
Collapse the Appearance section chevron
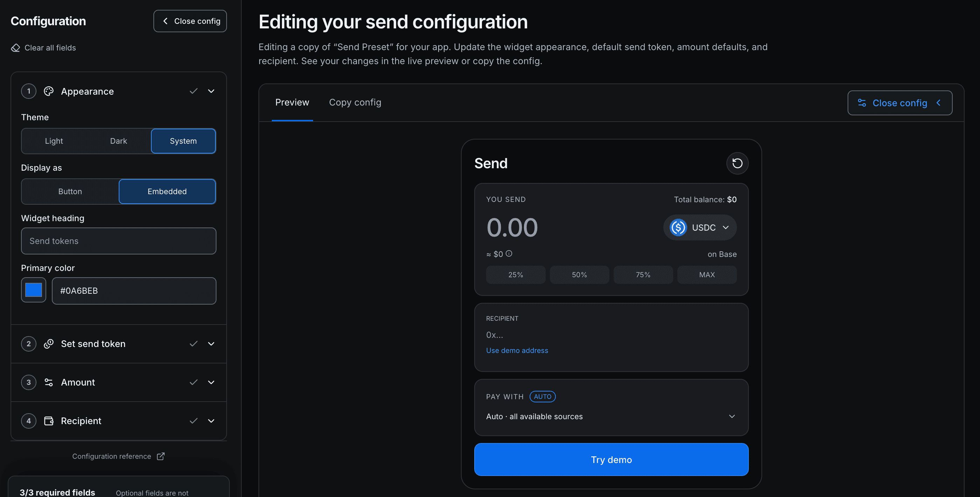[x=211, y=91]
